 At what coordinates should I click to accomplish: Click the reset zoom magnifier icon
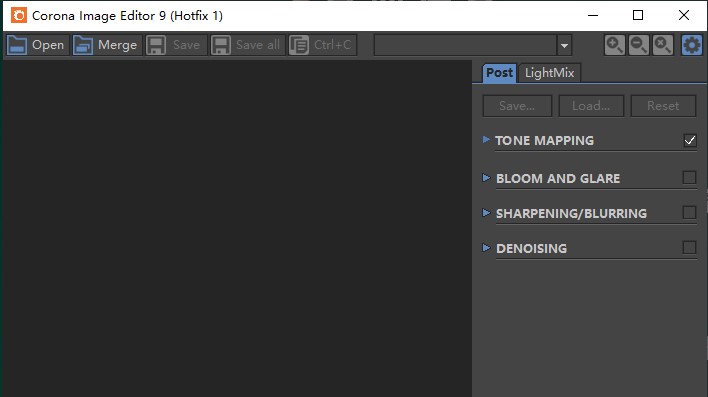tap(662, 45)
